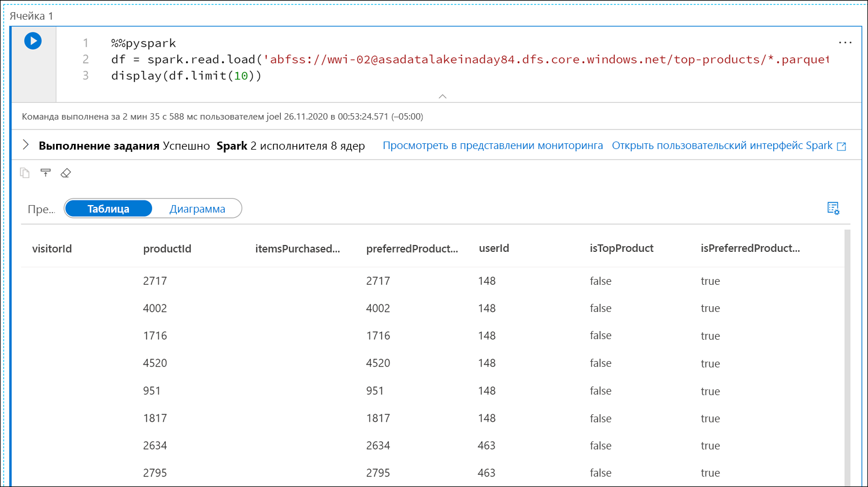Viewport: 868px width, 487px height.
Task: Click the itemsPurchased... column header
Action: (x=298, y=249)
